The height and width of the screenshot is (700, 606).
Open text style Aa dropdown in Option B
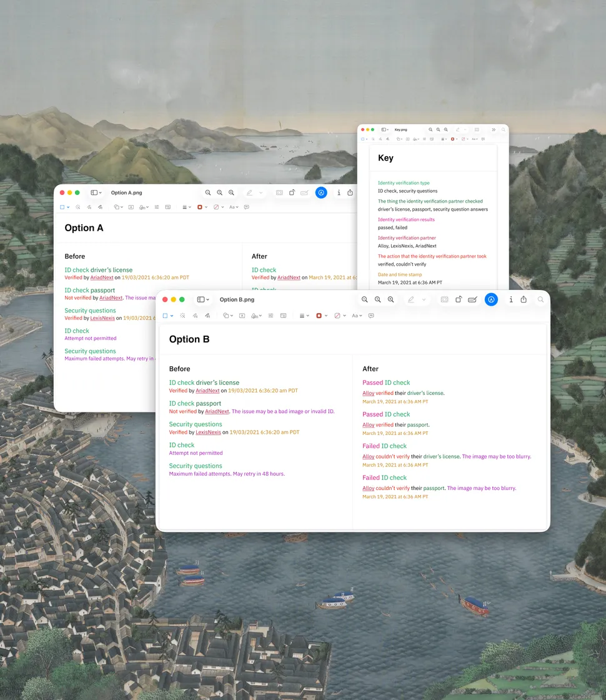357,316
